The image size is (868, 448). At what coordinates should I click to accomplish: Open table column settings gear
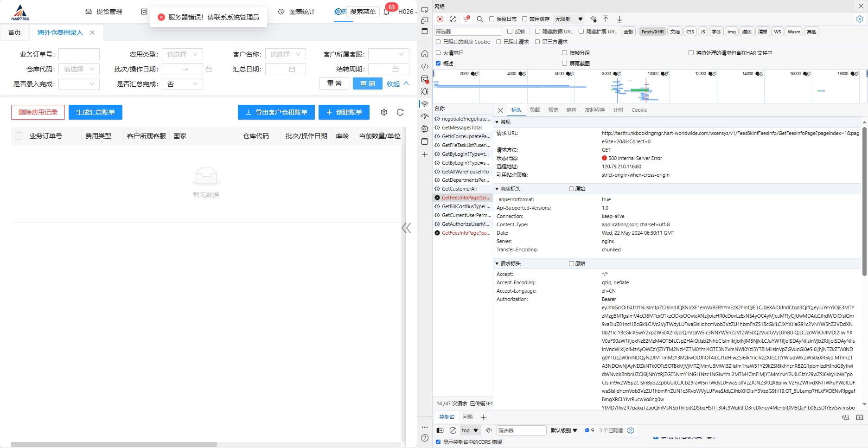coord(384,112)
